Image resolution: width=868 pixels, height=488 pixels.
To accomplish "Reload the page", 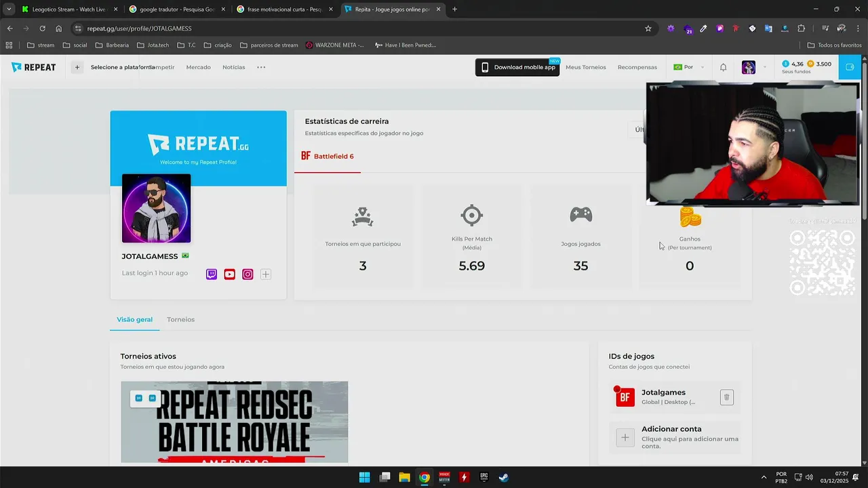I will (x=42, y=28).
